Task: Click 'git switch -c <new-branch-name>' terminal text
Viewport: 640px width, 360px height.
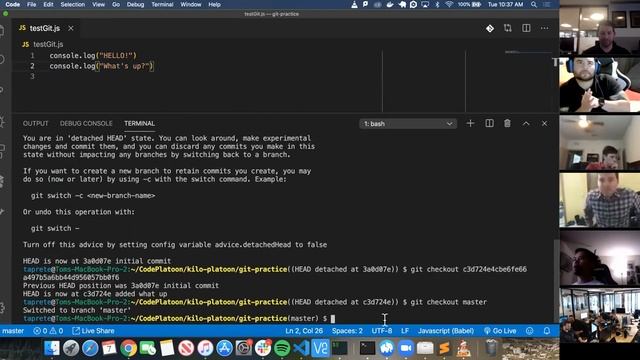Action: pyautogui.click(x=93, y=196)
